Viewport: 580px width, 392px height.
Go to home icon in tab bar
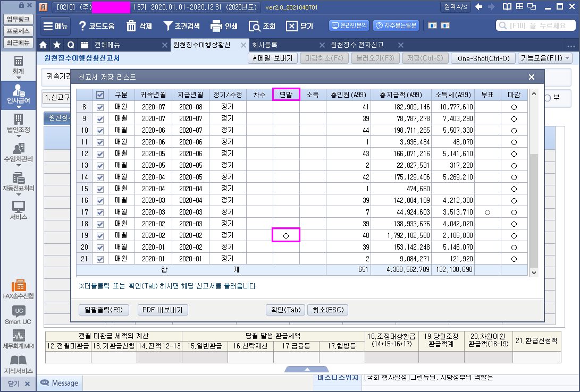[x=44, y=45]
